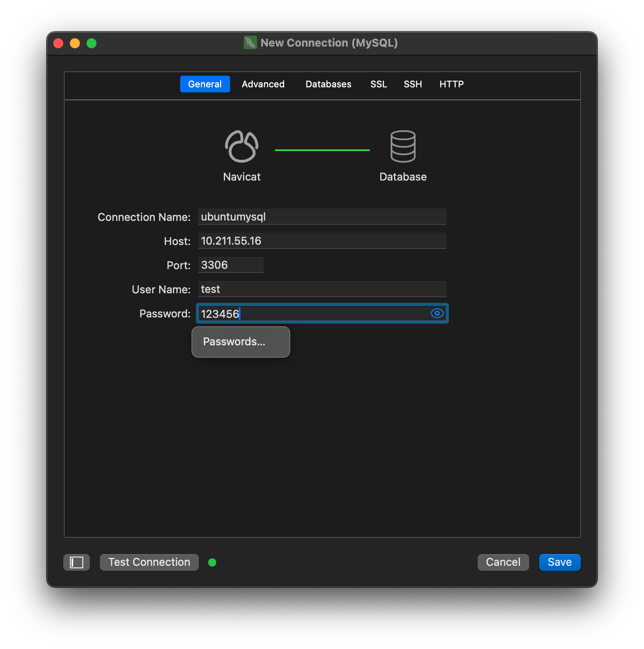Zoom the window with the green title-bar button
Viewport: 644px width, 649px height.
click(x=92, y=43)
